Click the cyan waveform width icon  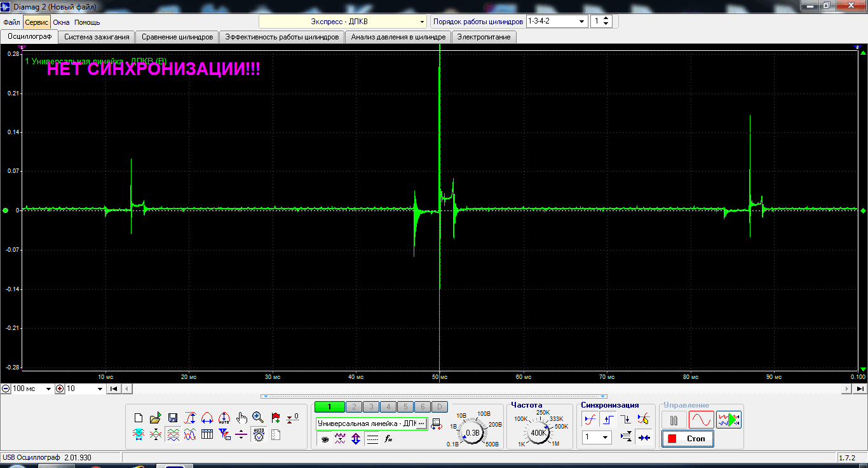point(139,434)
